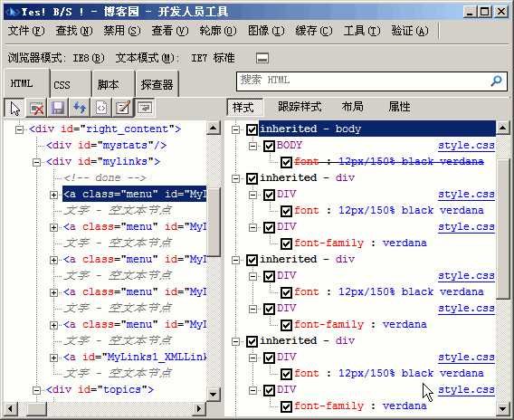514x420 pixels.
Task: Click the element source document toolbar icon
Action: 101,108
